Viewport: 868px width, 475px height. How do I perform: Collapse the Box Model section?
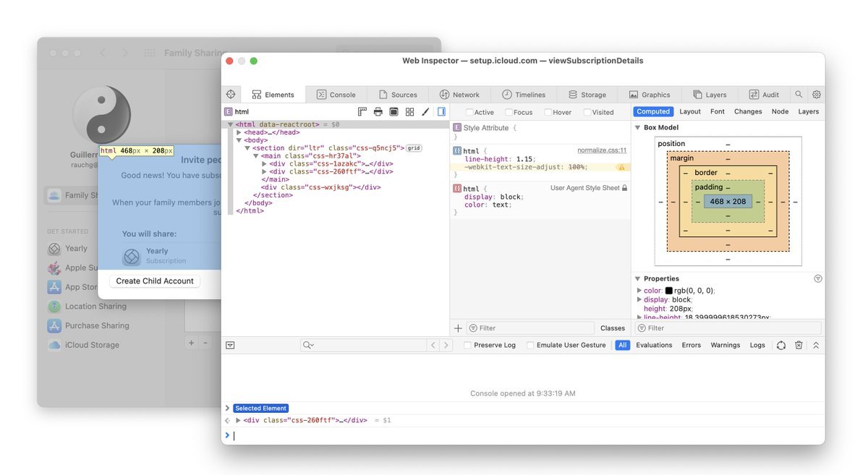coord(637,128)
